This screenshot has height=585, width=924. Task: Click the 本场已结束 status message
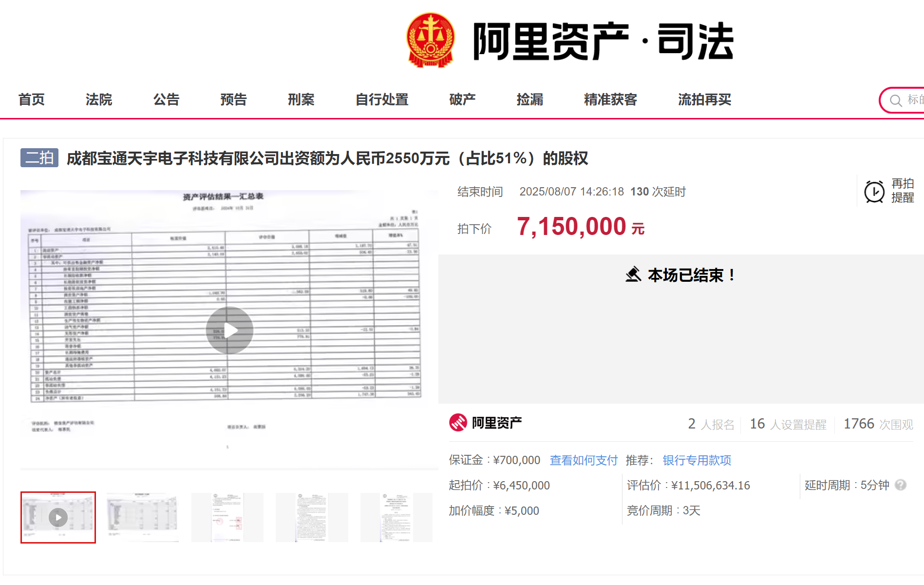691,275
